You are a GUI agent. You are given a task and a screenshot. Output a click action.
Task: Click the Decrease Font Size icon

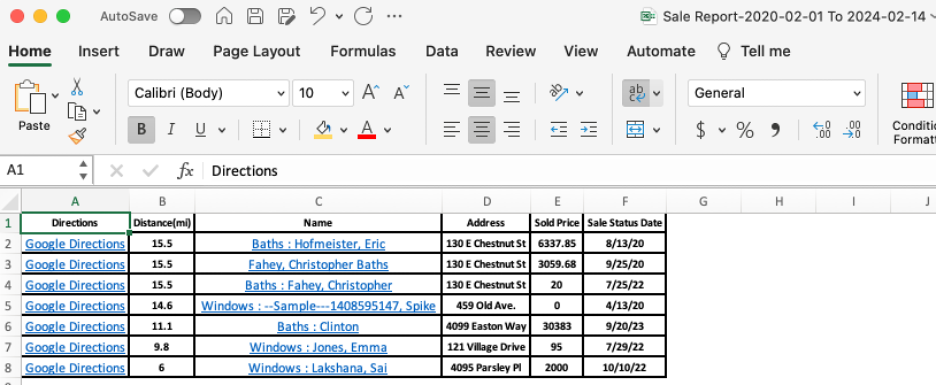tap(401, 93)
